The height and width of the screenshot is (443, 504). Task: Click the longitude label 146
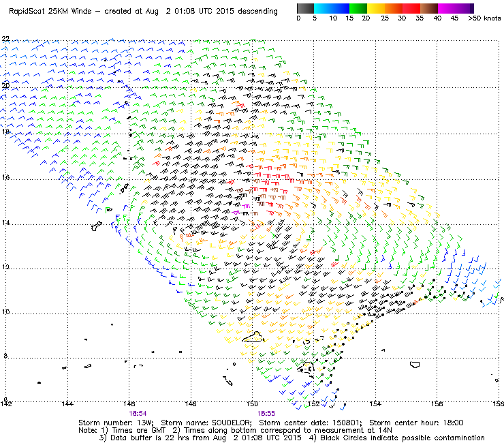click(129, 404)
